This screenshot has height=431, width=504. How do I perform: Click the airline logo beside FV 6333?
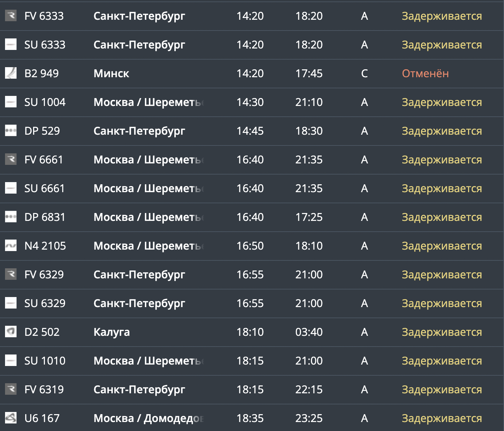11,16
